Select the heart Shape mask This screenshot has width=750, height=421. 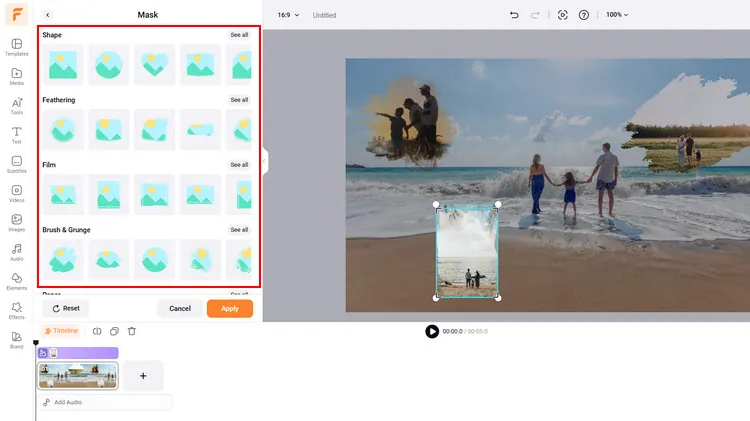tap(154, 65)
